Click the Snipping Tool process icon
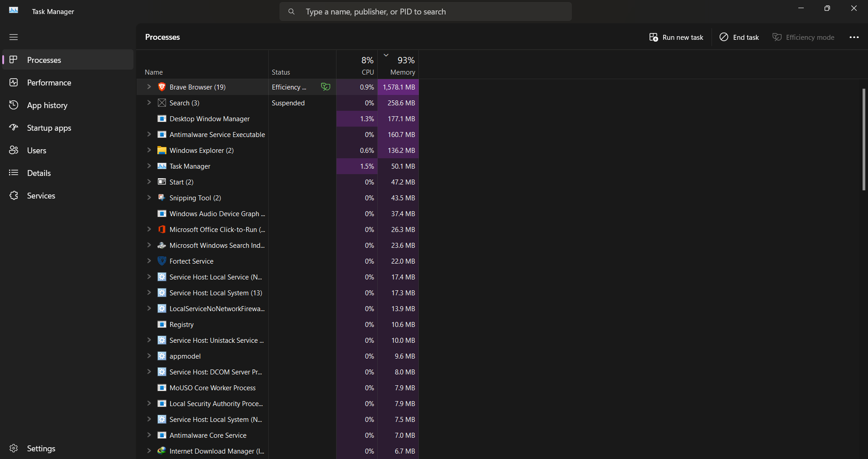The image size is (868, 459). [161, 198]
